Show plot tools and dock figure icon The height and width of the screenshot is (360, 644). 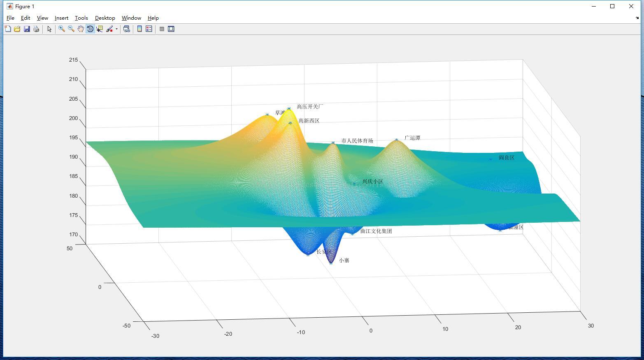coord(171,29)
